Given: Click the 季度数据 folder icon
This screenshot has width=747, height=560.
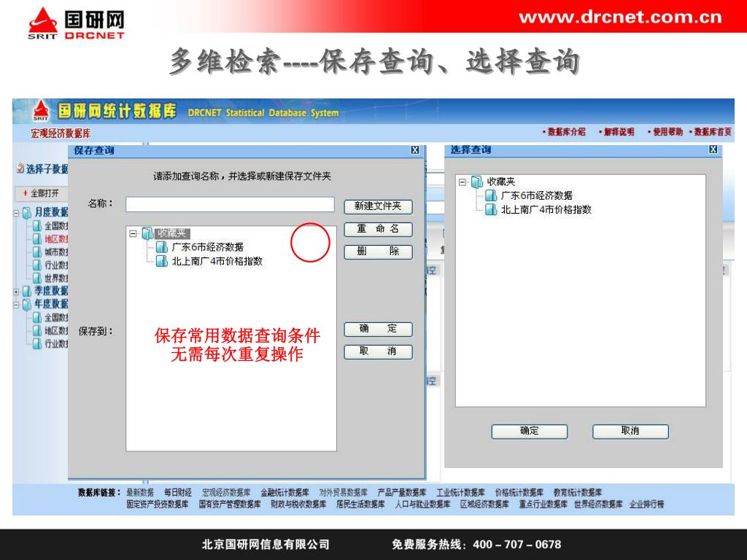Looking at the screenshot, I should pyautogui.click(x=27, y=291).
